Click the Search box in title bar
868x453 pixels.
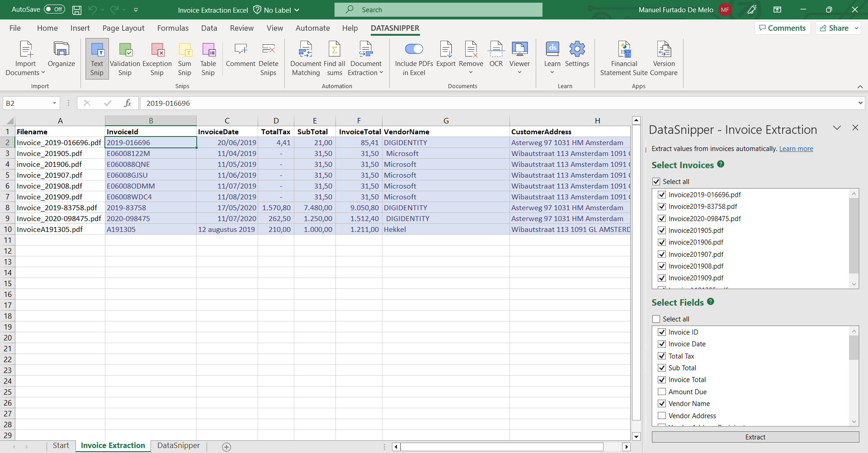(x=439, y=10)
